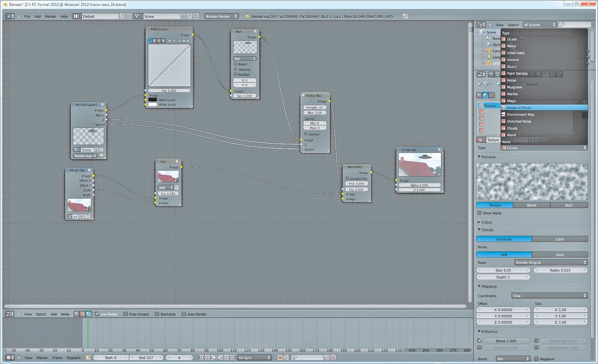Toggle the preview range clock icon

click(88, 357)
